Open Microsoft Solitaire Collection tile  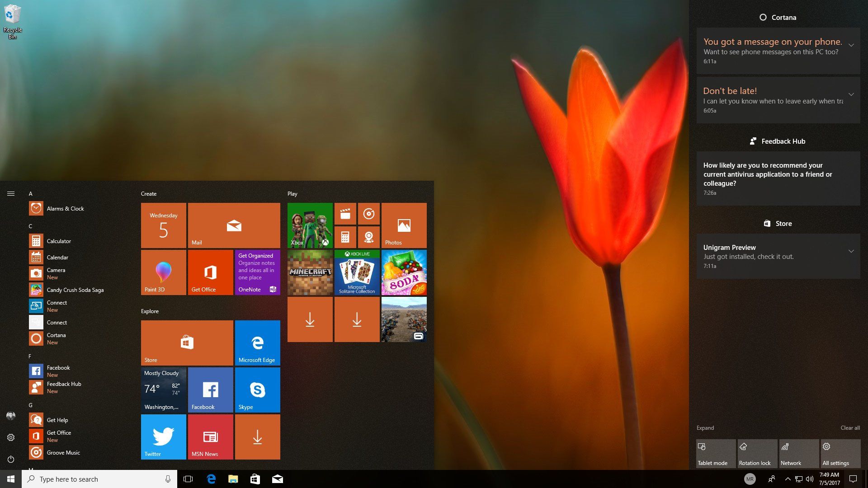tap(357, 272)
